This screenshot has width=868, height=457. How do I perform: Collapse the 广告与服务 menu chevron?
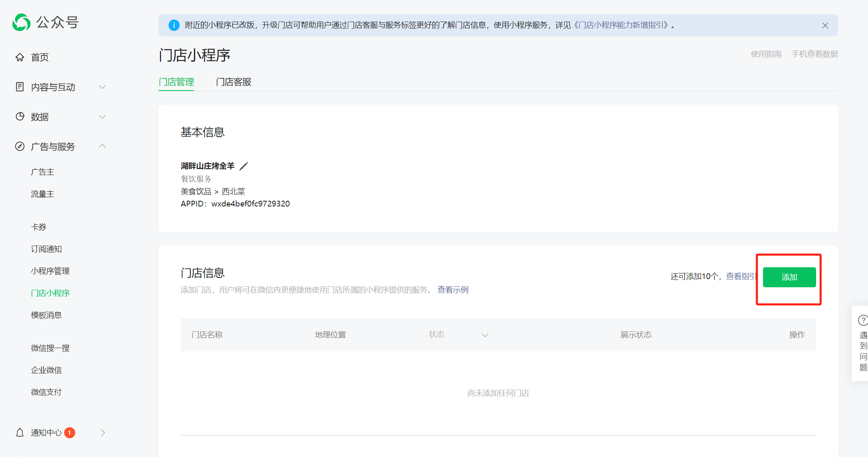pos(103,146)
